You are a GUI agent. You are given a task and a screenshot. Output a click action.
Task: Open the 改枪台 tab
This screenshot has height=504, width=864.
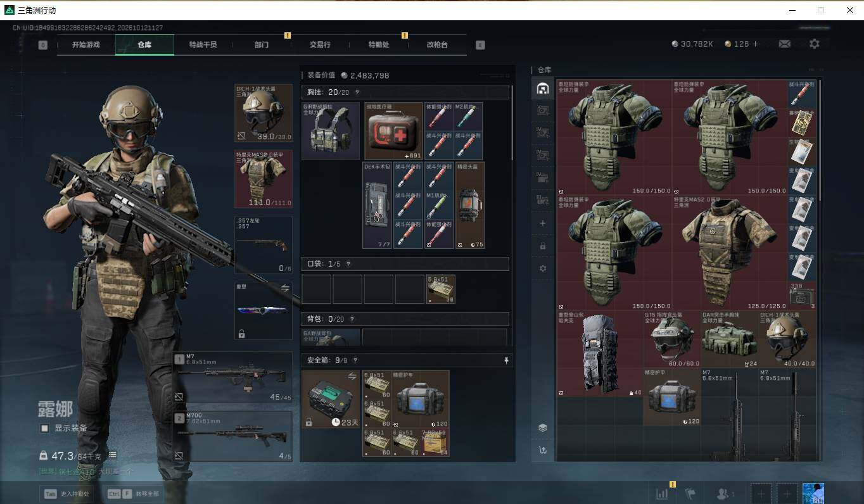tap(437, 45)
